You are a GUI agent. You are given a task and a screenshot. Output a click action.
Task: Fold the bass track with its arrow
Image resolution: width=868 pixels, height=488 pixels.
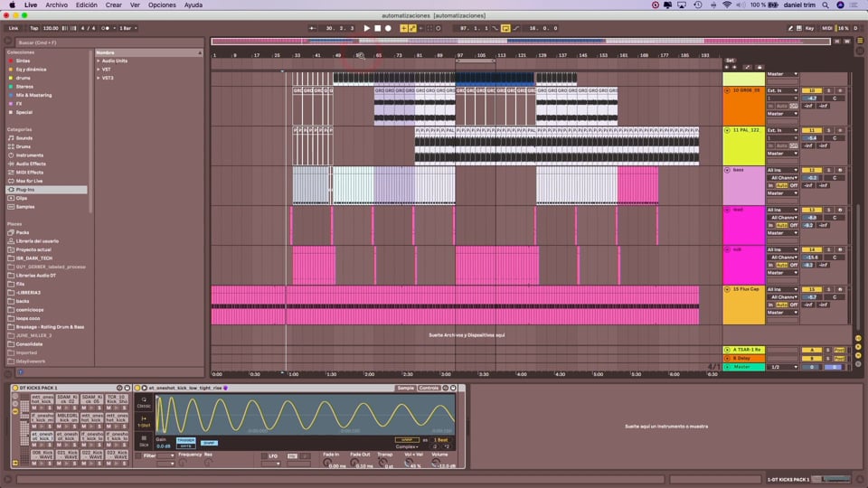click(727, 171)
